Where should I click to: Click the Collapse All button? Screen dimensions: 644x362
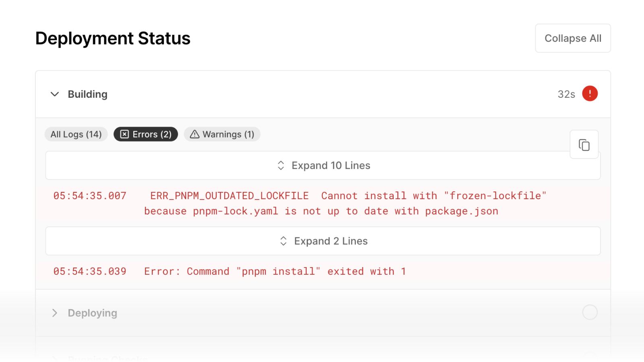point(573,38)
